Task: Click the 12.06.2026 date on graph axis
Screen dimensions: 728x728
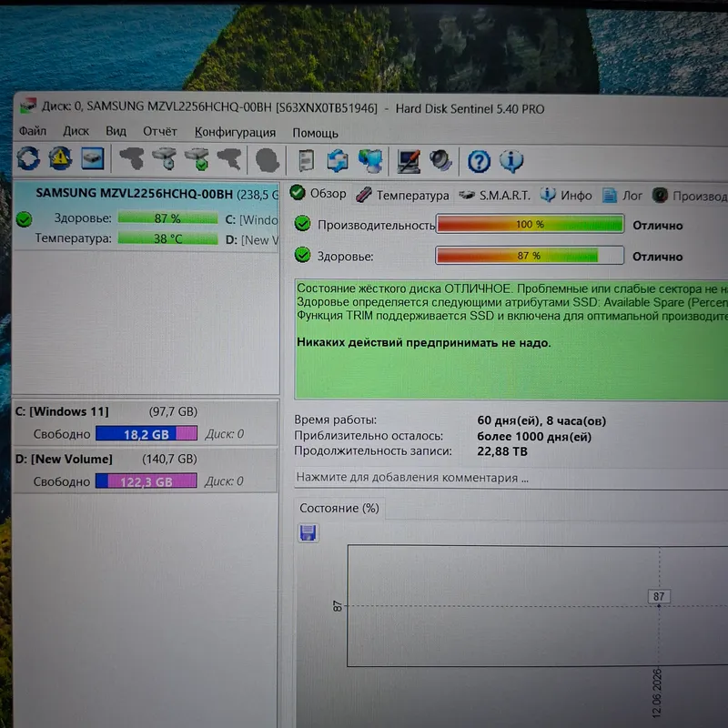Action: tap(657, 693)
